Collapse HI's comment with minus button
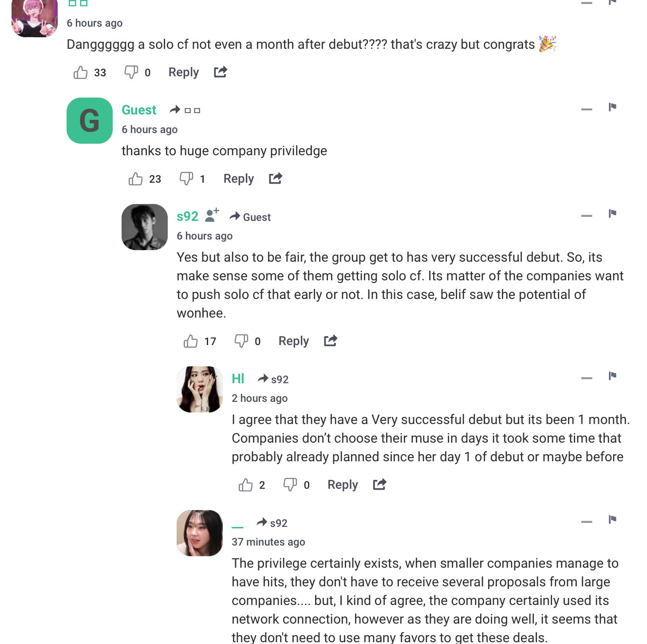The height and width of the screenshot is (644, 647). pyautogui.click(x=587, y=378)
